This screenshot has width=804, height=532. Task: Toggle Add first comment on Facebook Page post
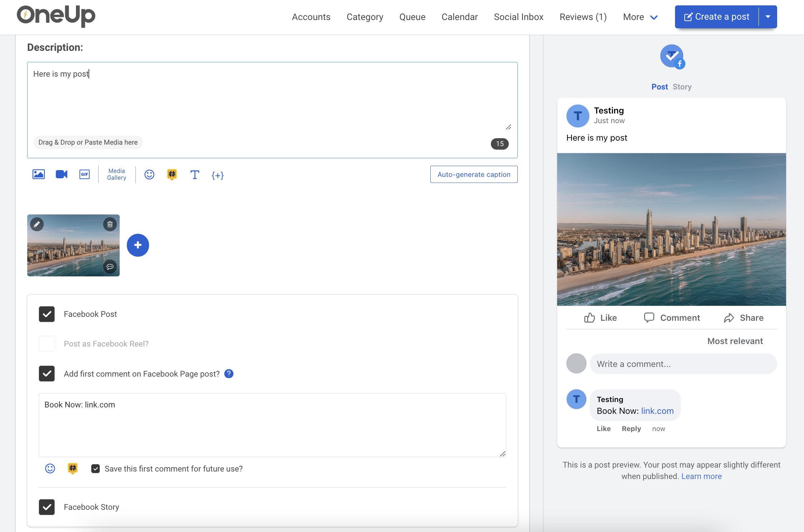(47, 374)
